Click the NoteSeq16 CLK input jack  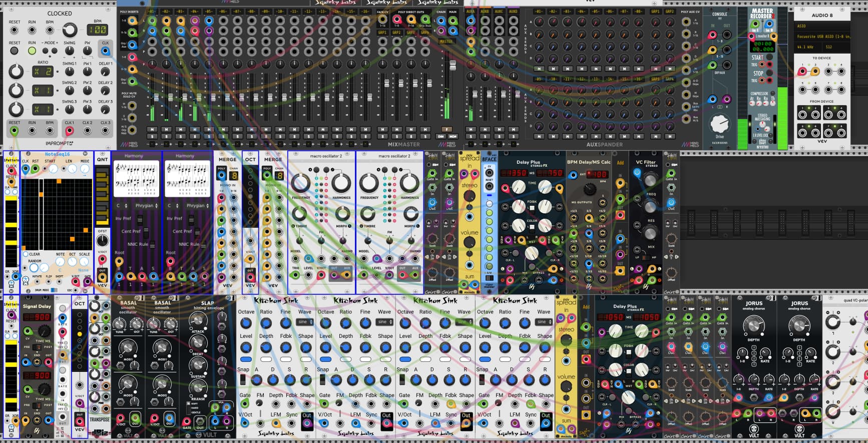tap(26, 170)
